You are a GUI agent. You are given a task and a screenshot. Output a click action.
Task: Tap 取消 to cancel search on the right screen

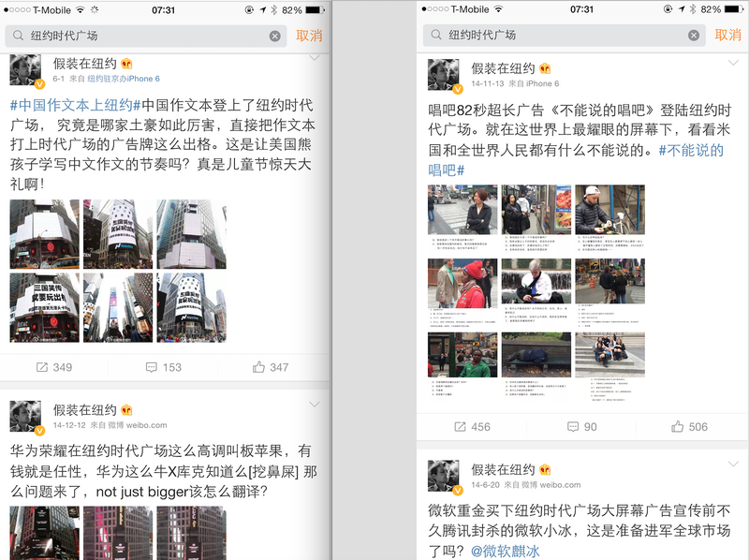tap(727, 35)
